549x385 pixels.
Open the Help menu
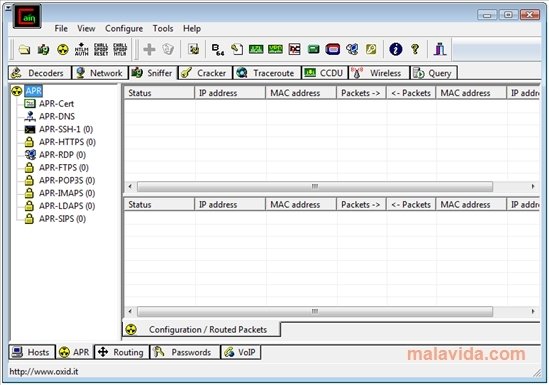tap(192, 28)
